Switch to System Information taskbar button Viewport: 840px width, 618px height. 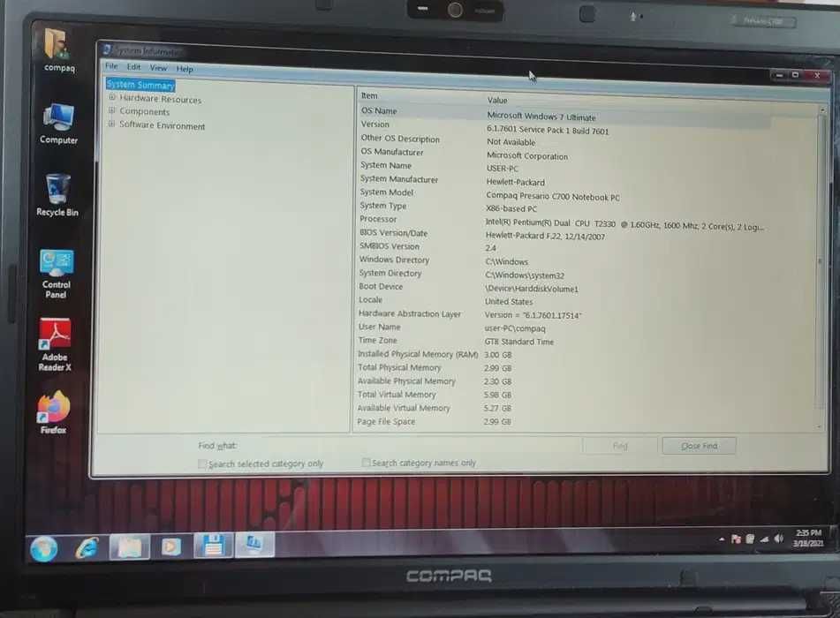[x=254, y=544]
